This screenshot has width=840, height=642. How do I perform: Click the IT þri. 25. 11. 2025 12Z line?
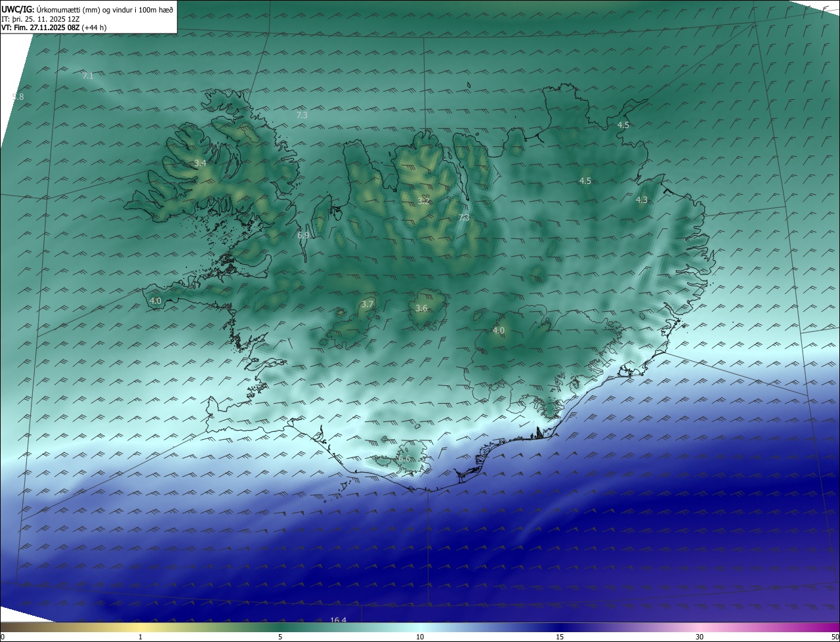pyautogui.click(x=41, y=19)
